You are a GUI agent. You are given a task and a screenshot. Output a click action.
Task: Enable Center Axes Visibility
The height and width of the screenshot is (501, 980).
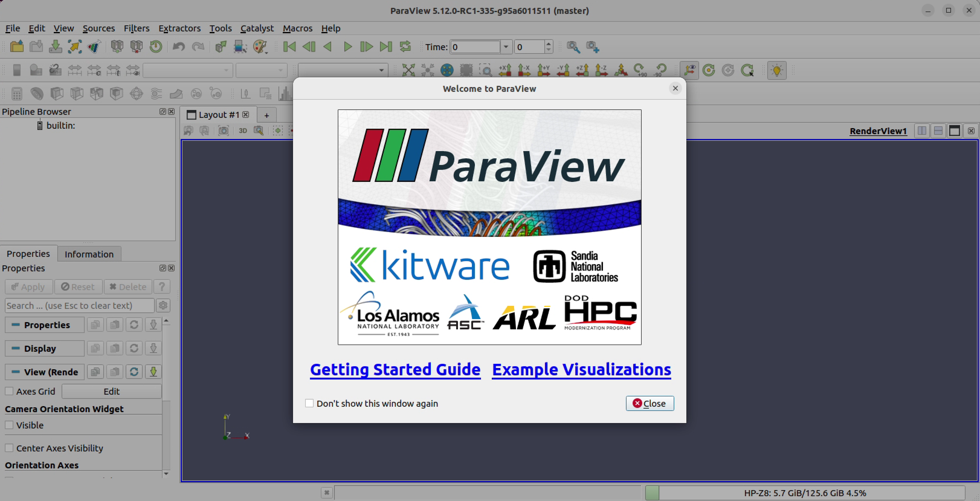[9, 448]
